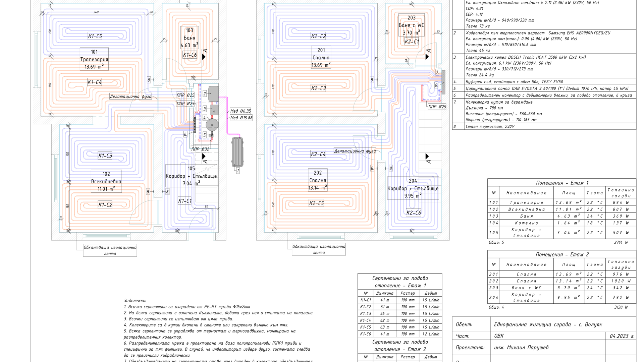Click the 792 W heat loss cell
This screenshot has width=644, height=362.
tap(621, 297)
